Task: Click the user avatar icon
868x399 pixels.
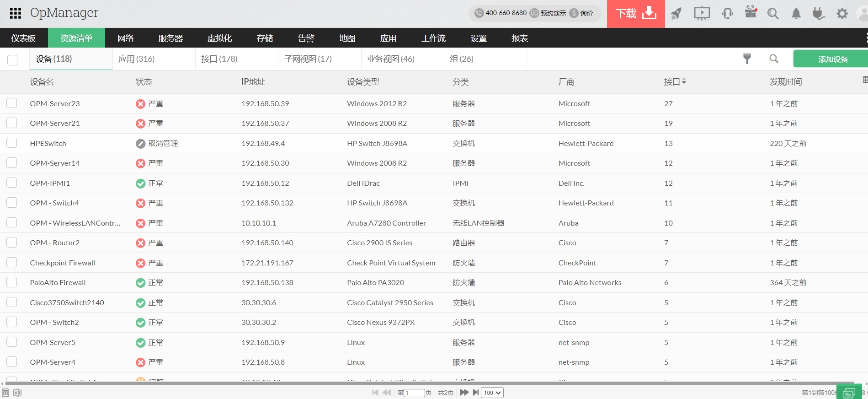Action: [x=863, y=14]
